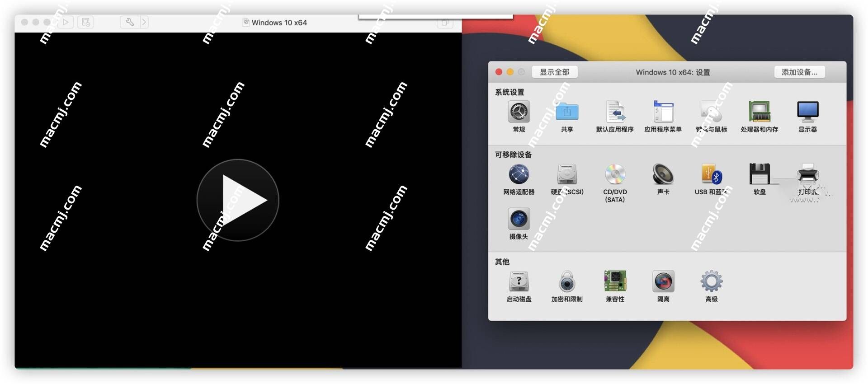Image resolution: width=868 pixels, height=384 pixels.
Task: Click Add Device (添加设备...) button
Action: coord(799,72)
